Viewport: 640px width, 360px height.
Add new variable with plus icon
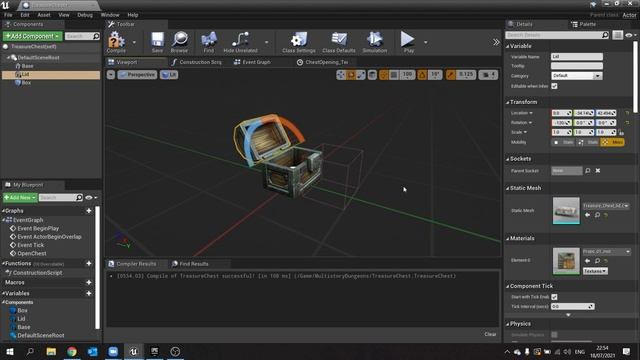tap(89, 293)
